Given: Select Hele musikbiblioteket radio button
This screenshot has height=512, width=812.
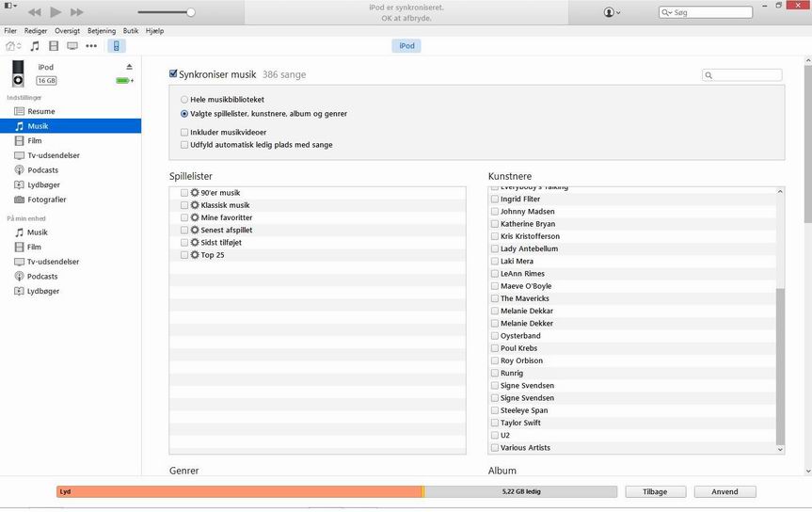Looking at the screenshot, I should [x=184, y=100].
